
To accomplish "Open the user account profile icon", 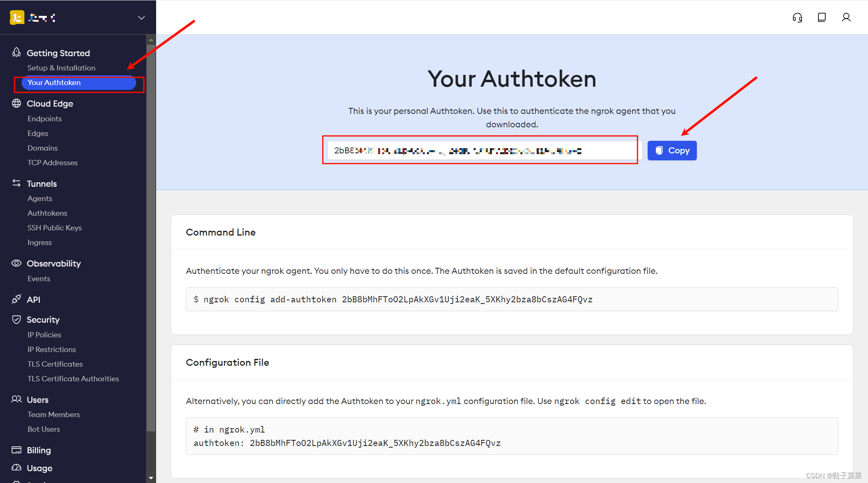I will (x=846, y=17).
